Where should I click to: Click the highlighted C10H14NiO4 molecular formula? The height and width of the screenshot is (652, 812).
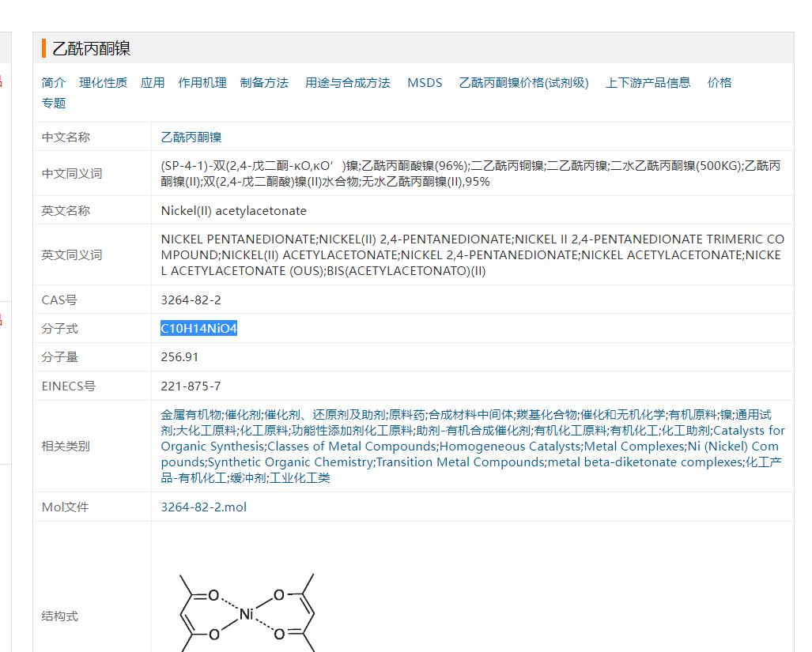coord(198,329)
